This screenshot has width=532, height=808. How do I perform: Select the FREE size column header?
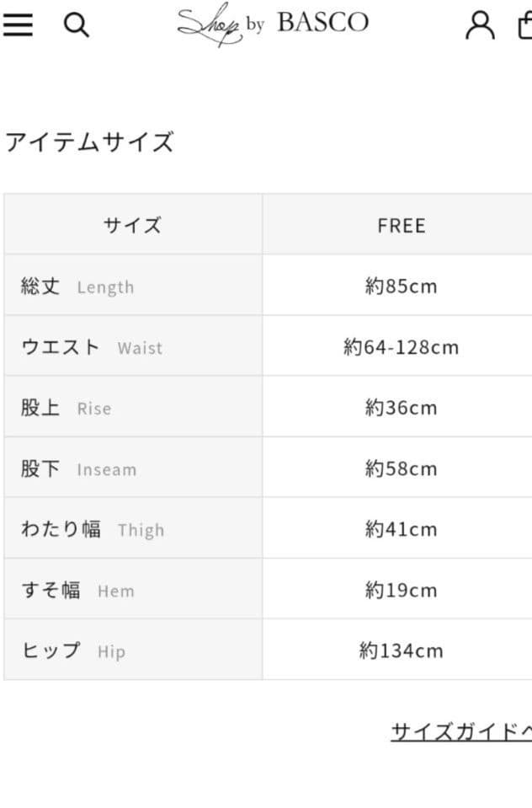(x=401, y=224)
